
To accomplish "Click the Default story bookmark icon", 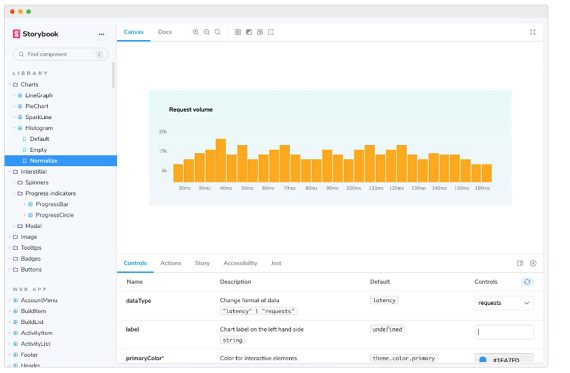I will coord(24,139).
